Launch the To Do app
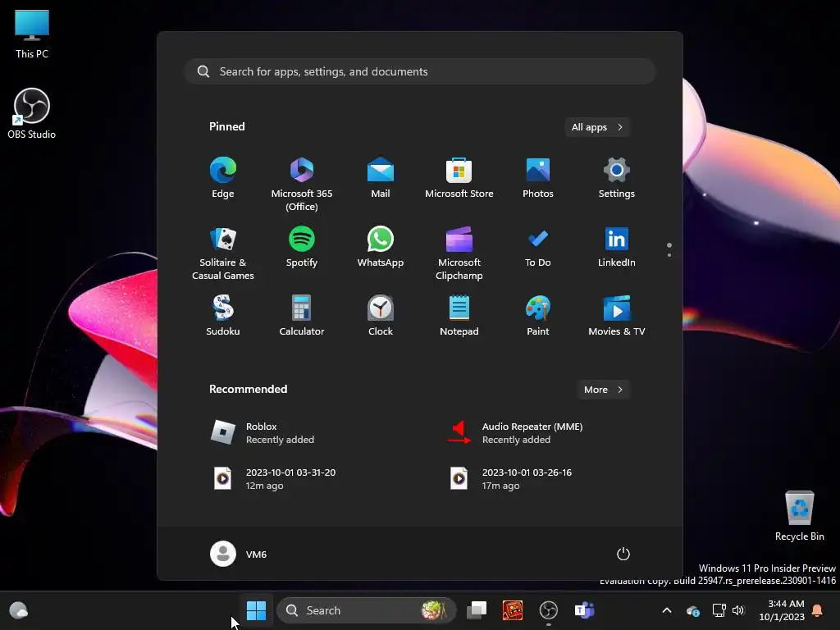The height and width of the screenshot is (630, 840). click(x=538, y=247)
